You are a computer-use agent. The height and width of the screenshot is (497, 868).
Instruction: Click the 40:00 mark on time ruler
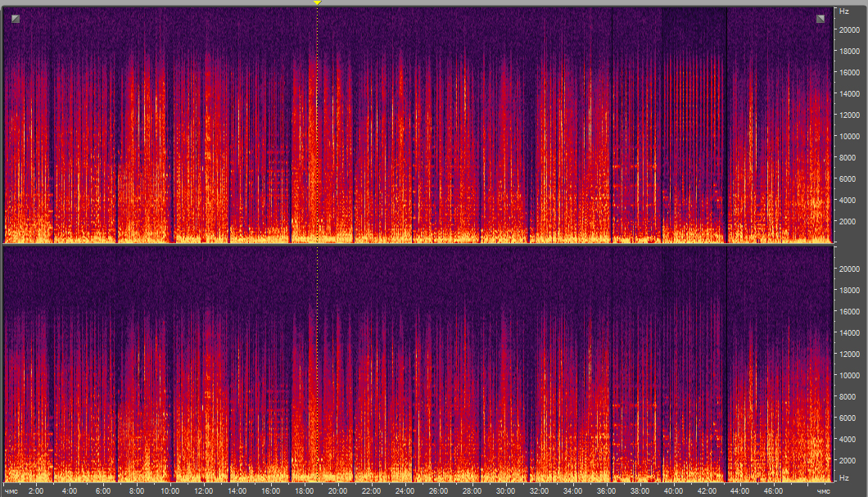coord(673,491)
